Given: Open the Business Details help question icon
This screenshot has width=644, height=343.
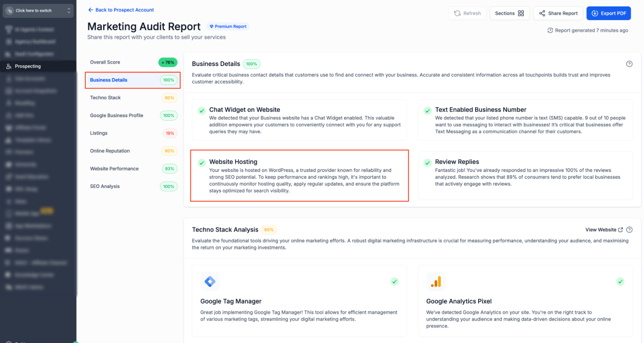Looking at the screenshot, I should tap(629, 64).
